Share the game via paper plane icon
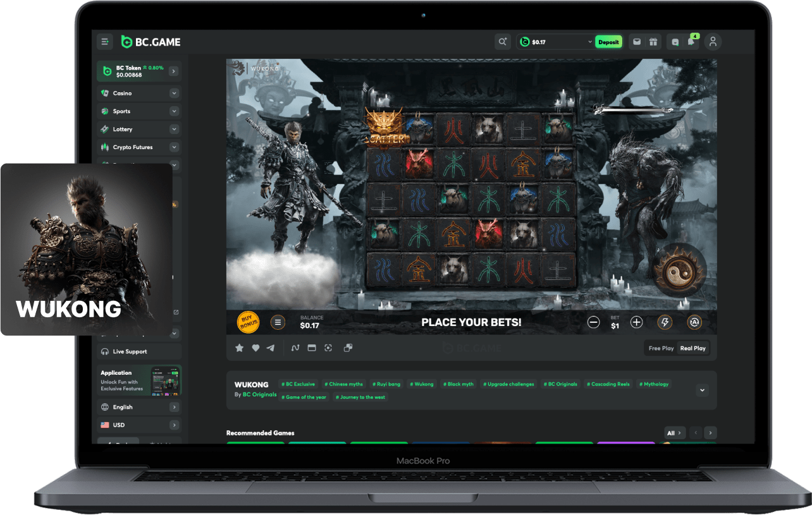Image resolution: width=812 pixels, height=515 pixels. tap(271, 348)
